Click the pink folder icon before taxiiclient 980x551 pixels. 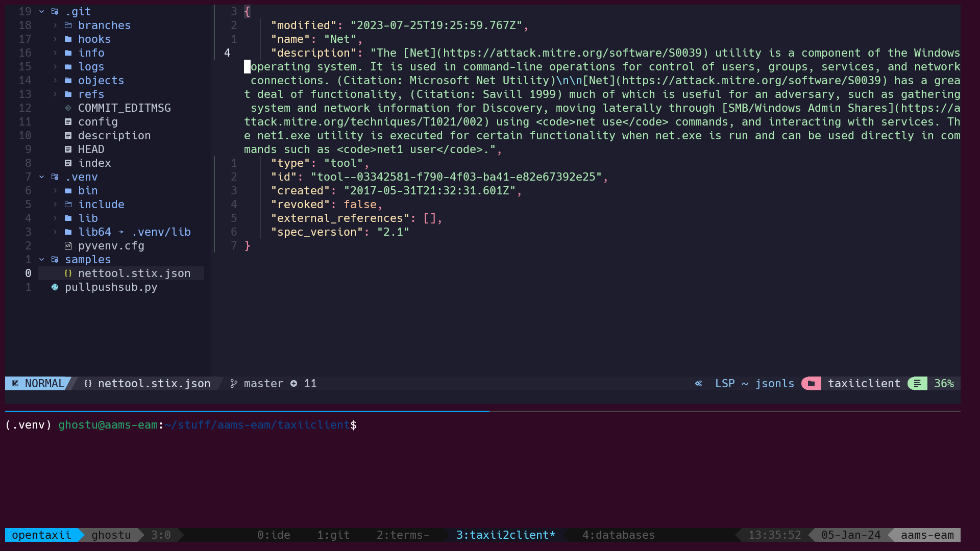(811, 383)
